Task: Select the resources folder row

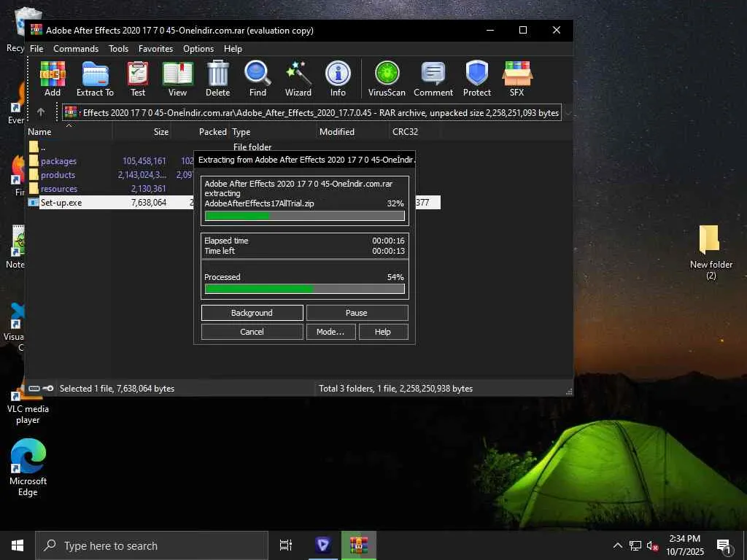Action: click(x=111, y=189)
